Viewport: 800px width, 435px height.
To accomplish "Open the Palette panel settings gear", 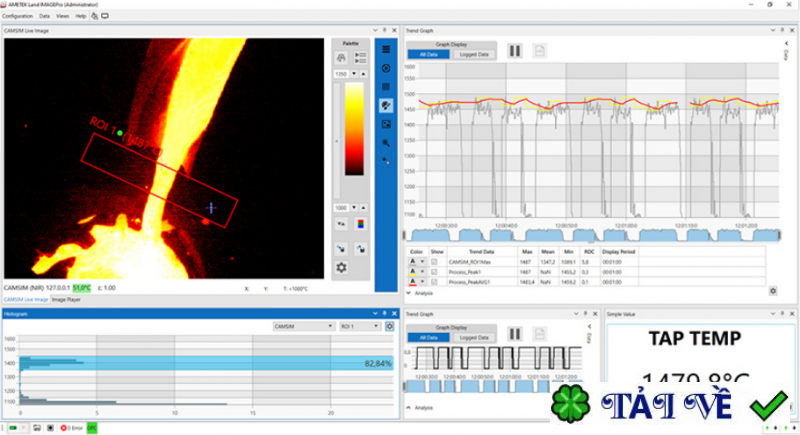I will coord(341,267).
